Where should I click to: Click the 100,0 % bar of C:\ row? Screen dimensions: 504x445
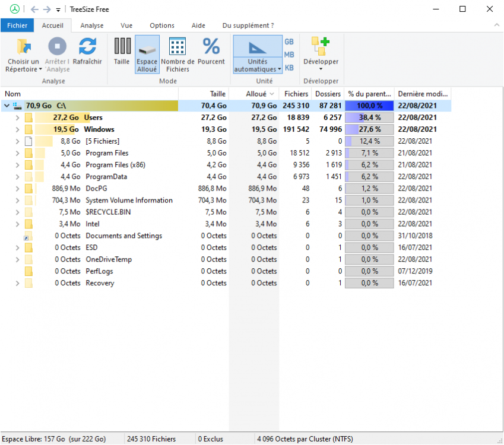coord(369,106)
